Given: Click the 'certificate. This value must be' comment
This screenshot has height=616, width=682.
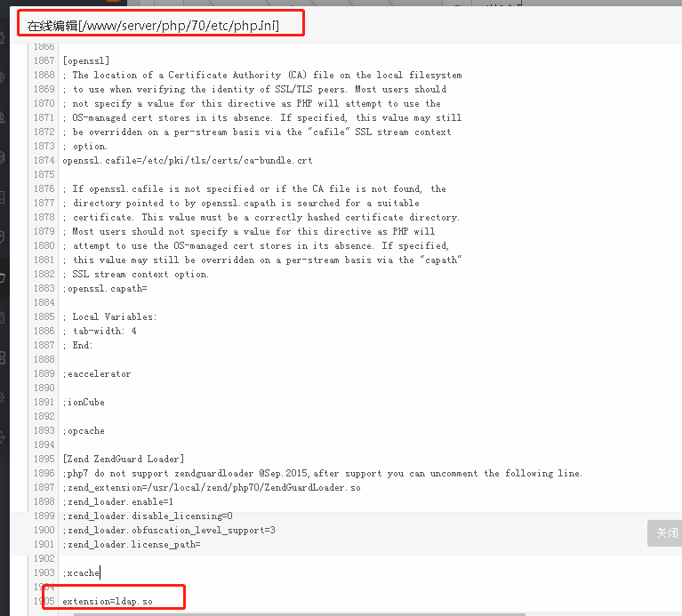Looking at the screenshot, I should click(261, 218).
